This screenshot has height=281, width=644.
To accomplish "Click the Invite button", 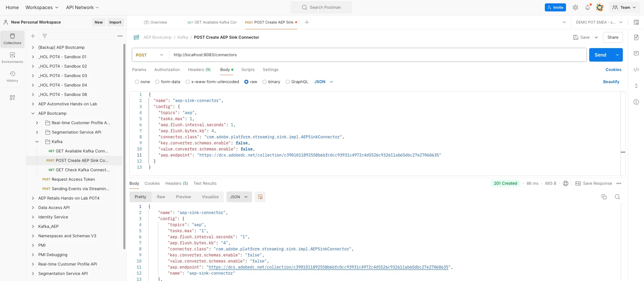I will coord(555,7).
